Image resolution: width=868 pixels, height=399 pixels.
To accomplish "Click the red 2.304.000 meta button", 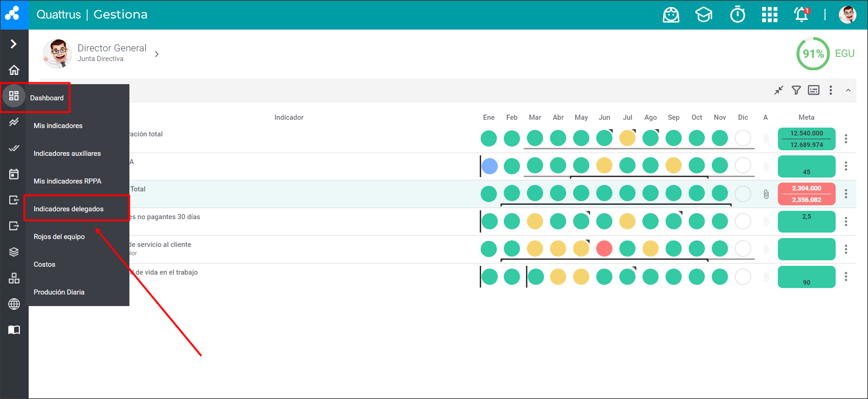I will coord(806,194).
